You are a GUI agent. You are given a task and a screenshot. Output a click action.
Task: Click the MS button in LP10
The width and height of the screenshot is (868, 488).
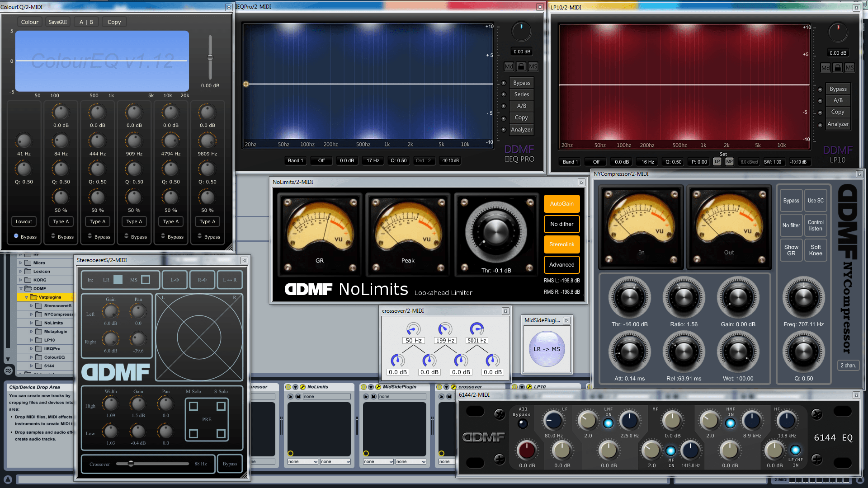click(849, 68)
